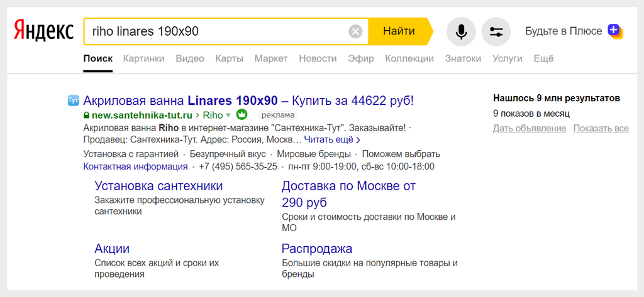Click the Список всех акций description
The width and height of the screenshot is (644, 297).
coord(157,268)
